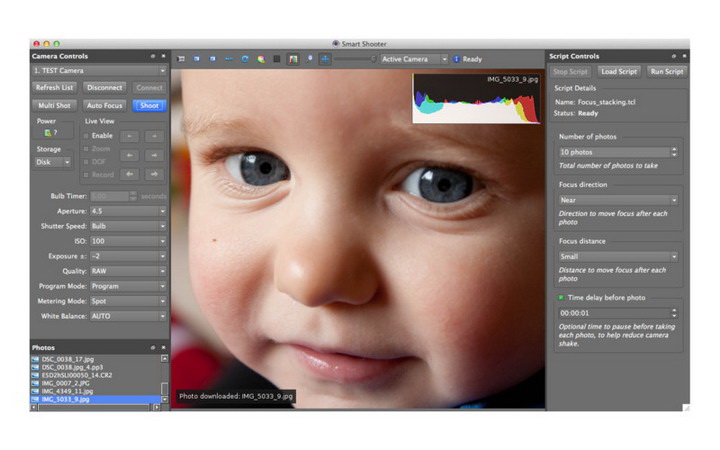Click the filmstrip icon at toolbar start
Viewport: 720px width, 450px height.
(x=181, y=59)
